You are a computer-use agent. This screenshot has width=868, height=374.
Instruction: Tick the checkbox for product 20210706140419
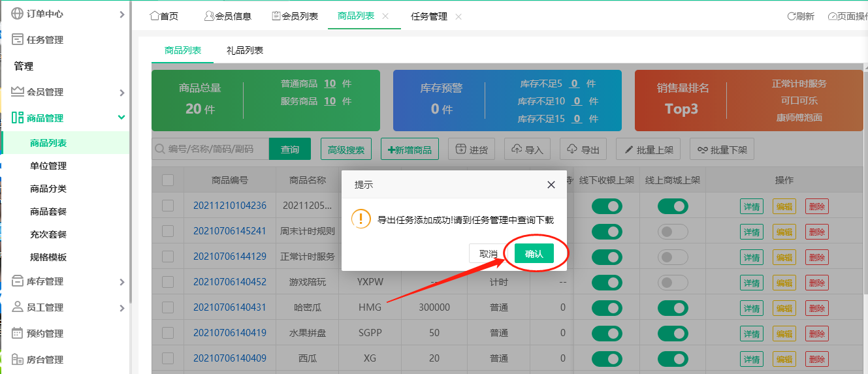click(x=168, y=333)
